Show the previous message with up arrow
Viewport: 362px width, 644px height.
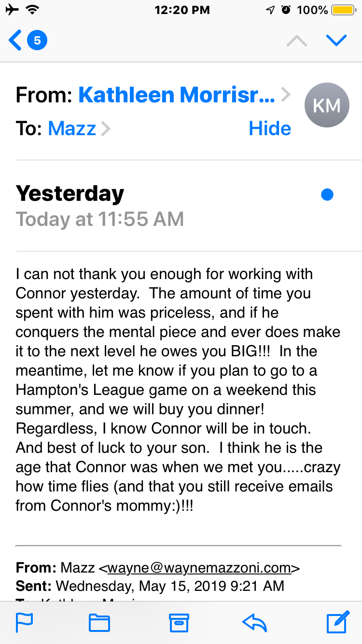297,41
